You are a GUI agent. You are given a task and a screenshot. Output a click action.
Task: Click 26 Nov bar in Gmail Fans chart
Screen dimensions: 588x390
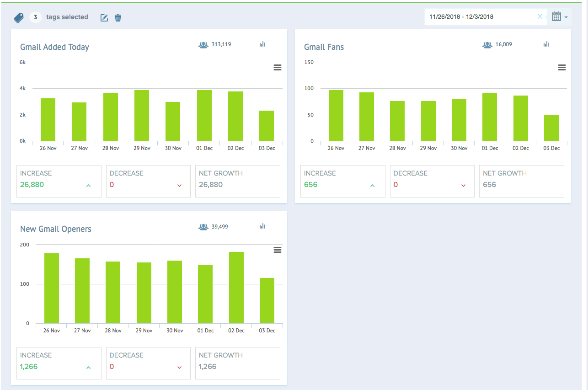pyautogui.click(x=336, y=116)
